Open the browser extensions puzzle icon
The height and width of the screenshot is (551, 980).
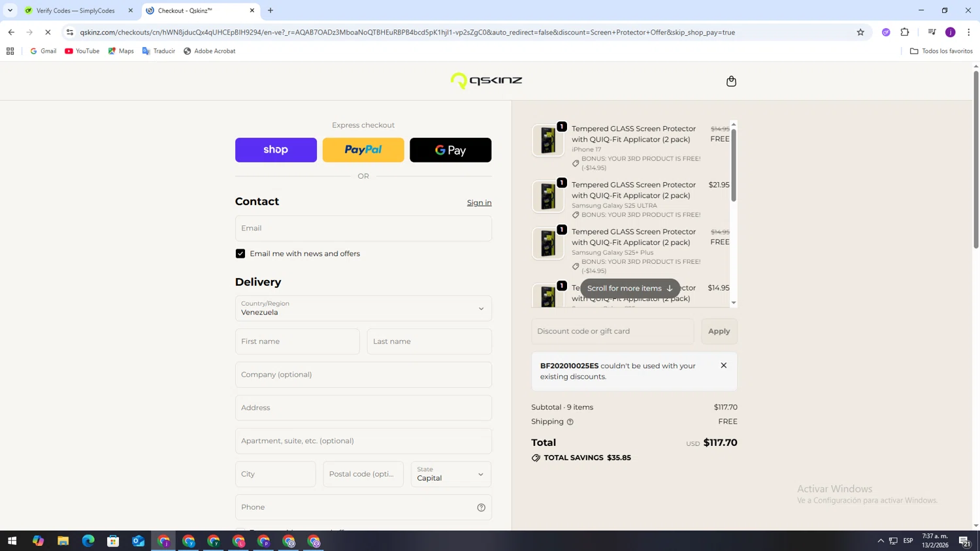point(905,32)
